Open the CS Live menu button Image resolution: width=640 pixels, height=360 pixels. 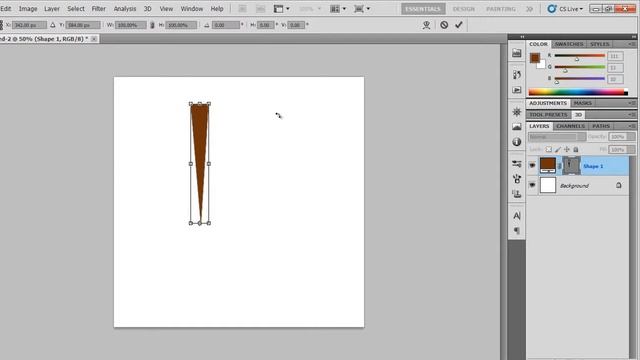(571, 9)
